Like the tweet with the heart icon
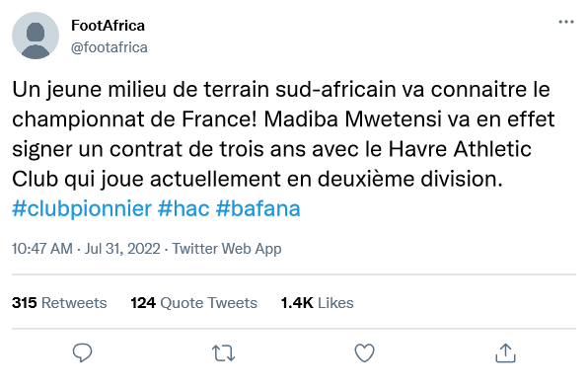The image size is (588, 389). [x=364, y=353]
